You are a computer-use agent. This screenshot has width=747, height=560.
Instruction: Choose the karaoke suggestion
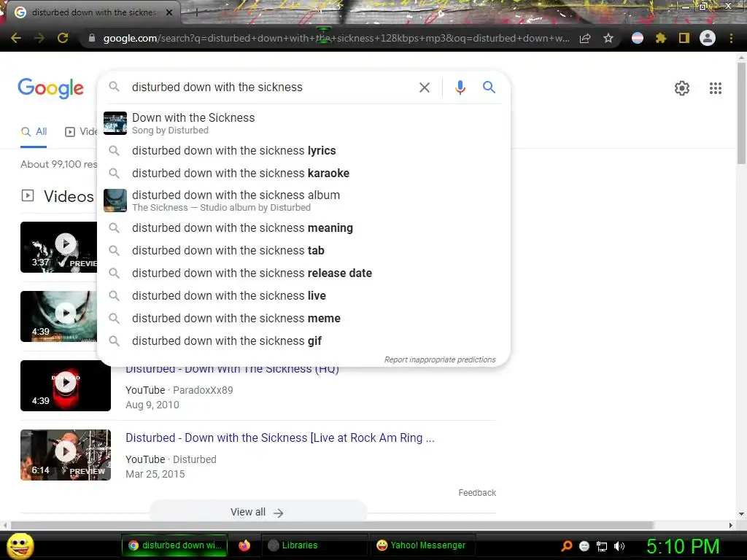pos(303,173)
